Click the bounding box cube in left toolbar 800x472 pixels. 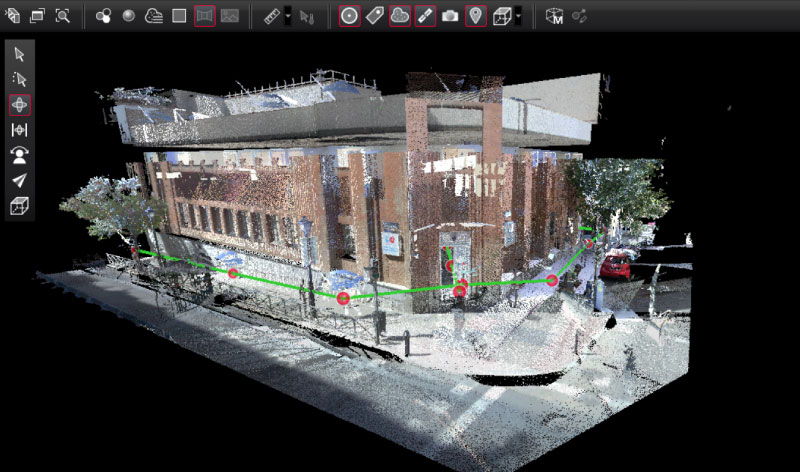click(19, 206)
